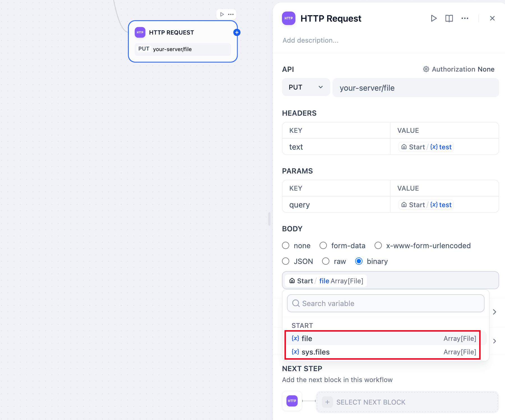Open ellipsis menu above canvas node
This screenshot has height=420, width=505.
pyautogui.click(x=231, y=14)
